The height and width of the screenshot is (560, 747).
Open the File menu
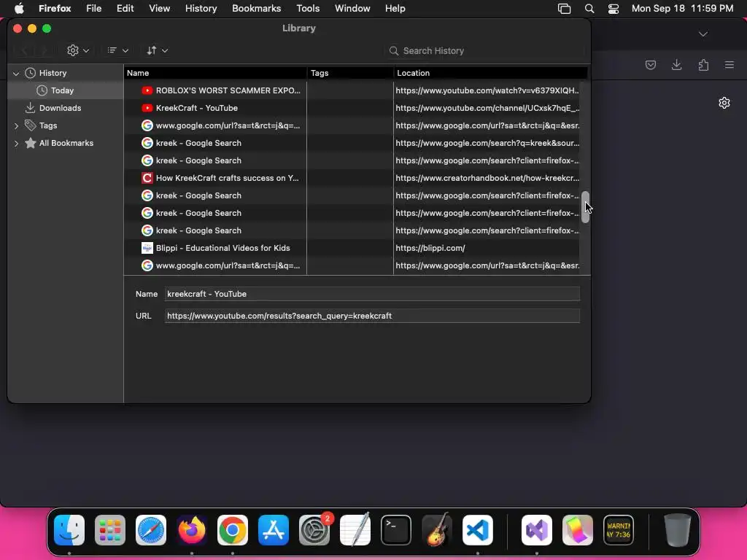tap(94, 9)
